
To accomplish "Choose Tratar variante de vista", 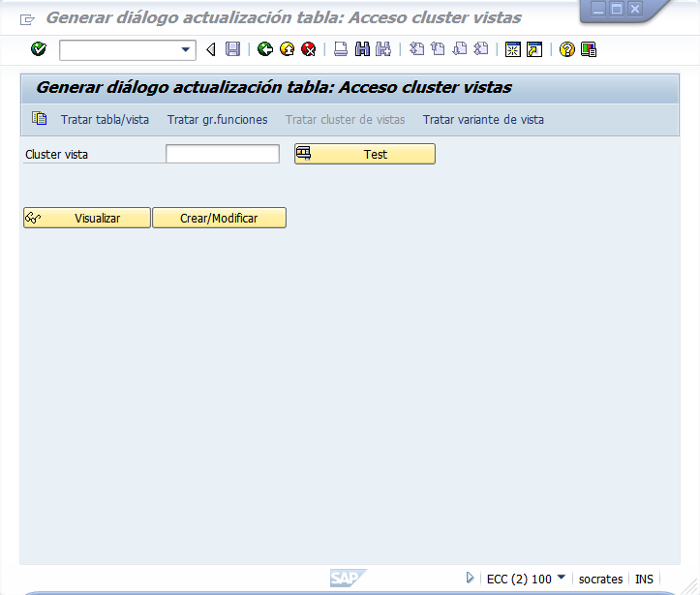I will tap(483, 120).
